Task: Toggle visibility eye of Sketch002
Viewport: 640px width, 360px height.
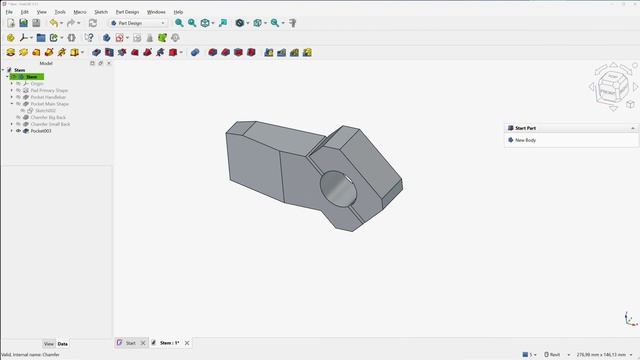Action: tap(23, 111)
